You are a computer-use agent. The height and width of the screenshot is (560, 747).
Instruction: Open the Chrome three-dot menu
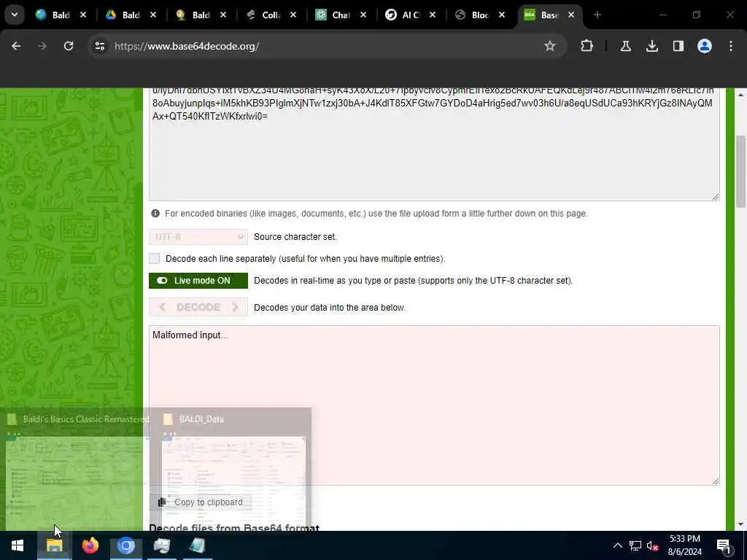731,46
